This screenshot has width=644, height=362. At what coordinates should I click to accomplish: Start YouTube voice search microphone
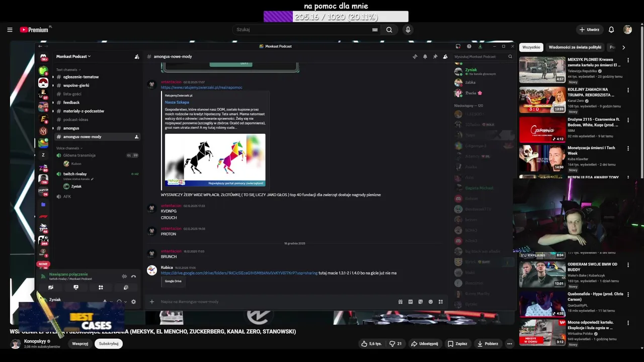408,30
